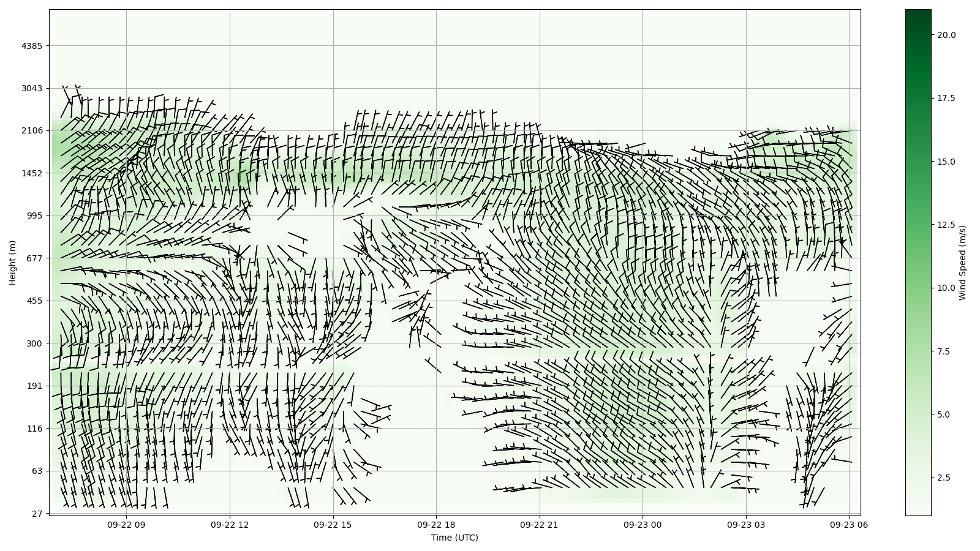Select the 995 height tick label

[x=34, y=216]
